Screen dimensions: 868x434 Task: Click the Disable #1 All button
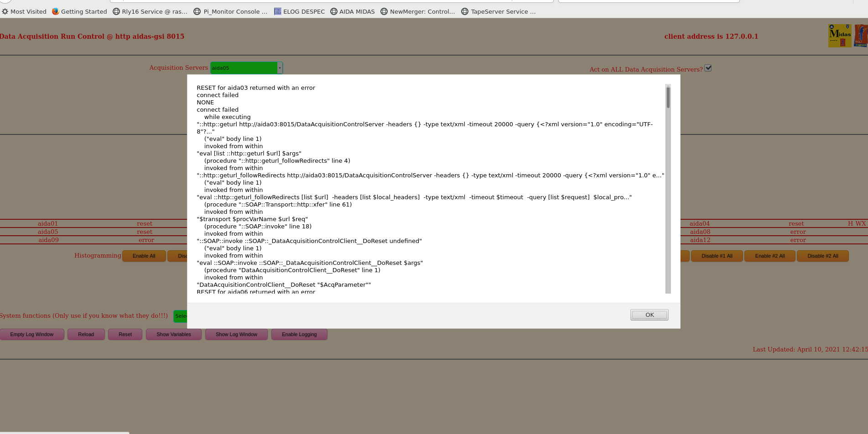coord(717,256)
